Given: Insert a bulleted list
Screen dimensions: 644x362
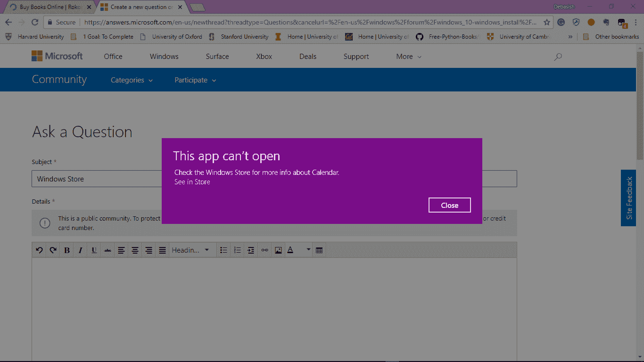Looking at the screenshot, I should [224, 250].
